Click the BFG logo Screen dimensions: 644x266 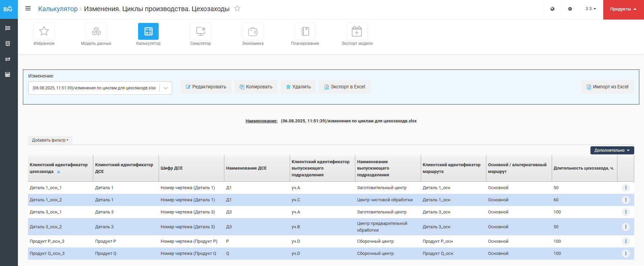coord(8,9)
